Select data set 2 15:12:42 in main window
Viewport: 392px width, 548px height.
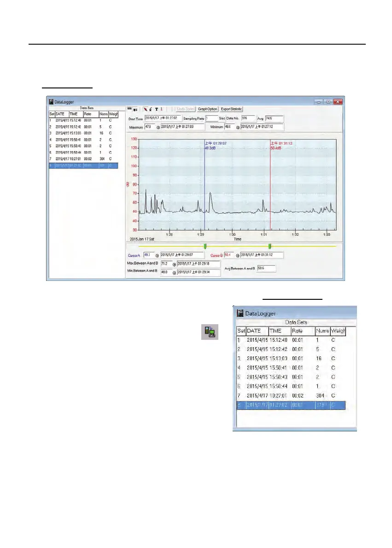pyautogui.click(x=83, y=127)
